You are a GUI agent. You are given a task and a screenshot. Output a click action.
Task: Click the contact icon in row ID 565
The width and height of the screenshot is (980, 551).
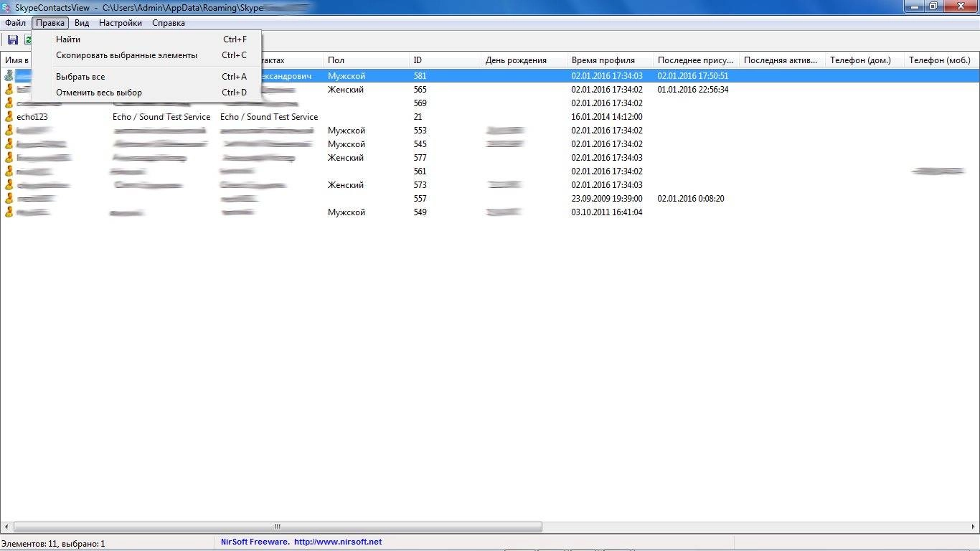(x=9, y=89)
